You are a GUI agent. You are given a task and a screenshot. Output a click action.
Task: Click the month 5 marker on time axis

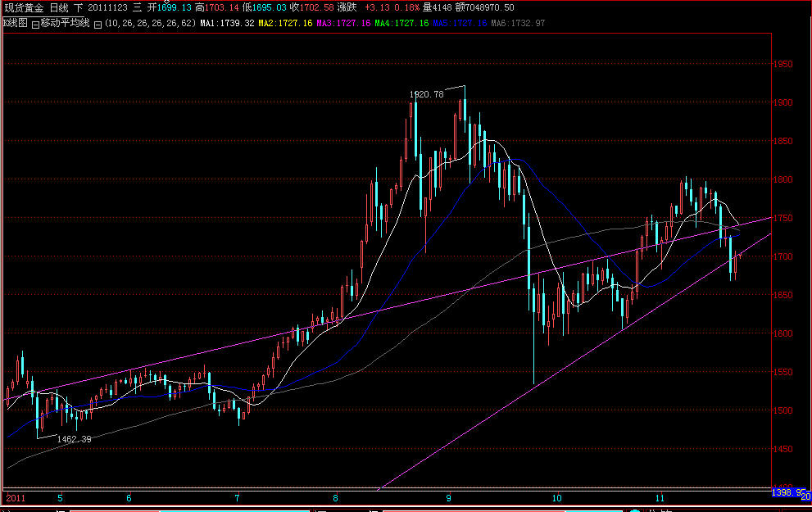coord(60,498)
